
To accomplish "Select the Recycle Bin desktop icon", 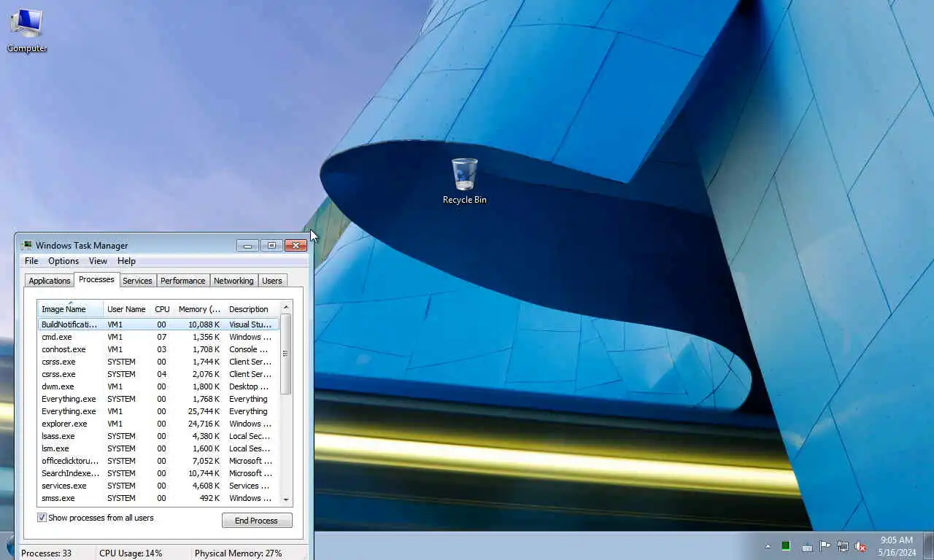I will [464, 181].
